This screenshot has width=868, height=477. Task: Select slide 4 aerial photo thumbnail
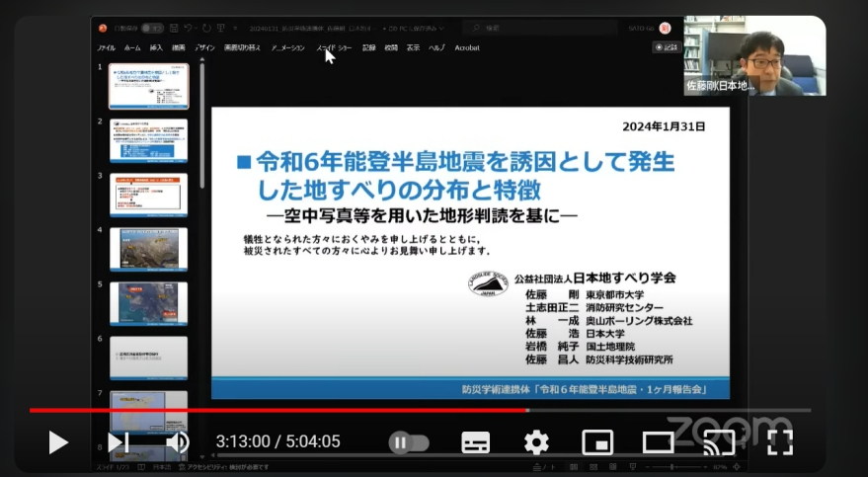(149, 250)
